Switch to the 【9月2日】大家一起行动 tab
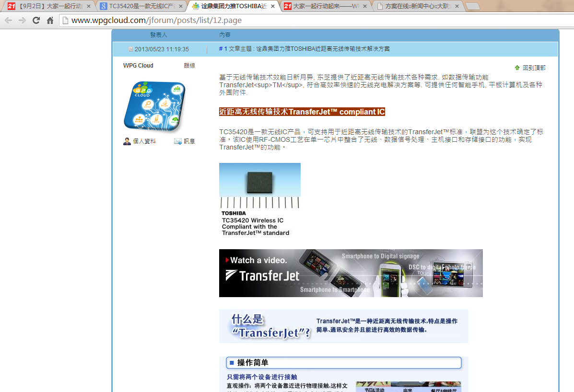 coord(49,6)
